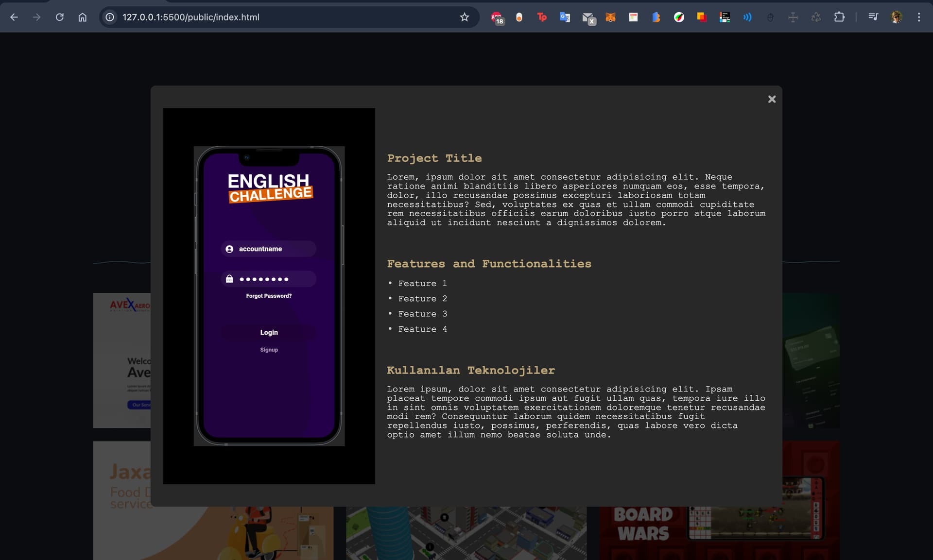Go forward in browser history
Image resolution: width=933 pixels, height=560 pixels.
pos(37,17)
